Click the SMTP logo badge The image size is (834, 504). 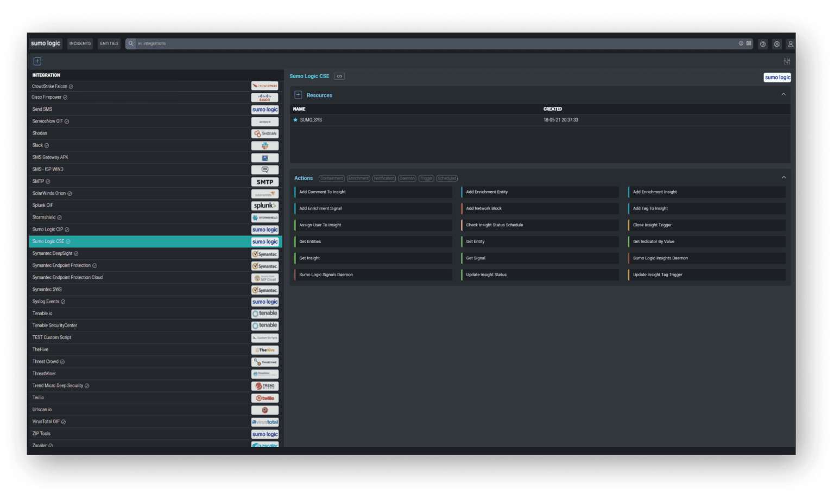[265, 182]
